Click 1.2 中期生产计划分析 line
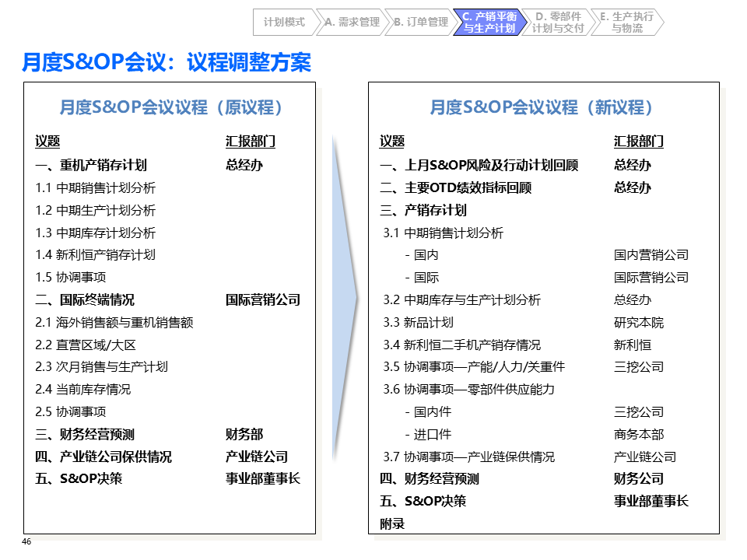The image size is (747, 560). click(x=95, y=210)
